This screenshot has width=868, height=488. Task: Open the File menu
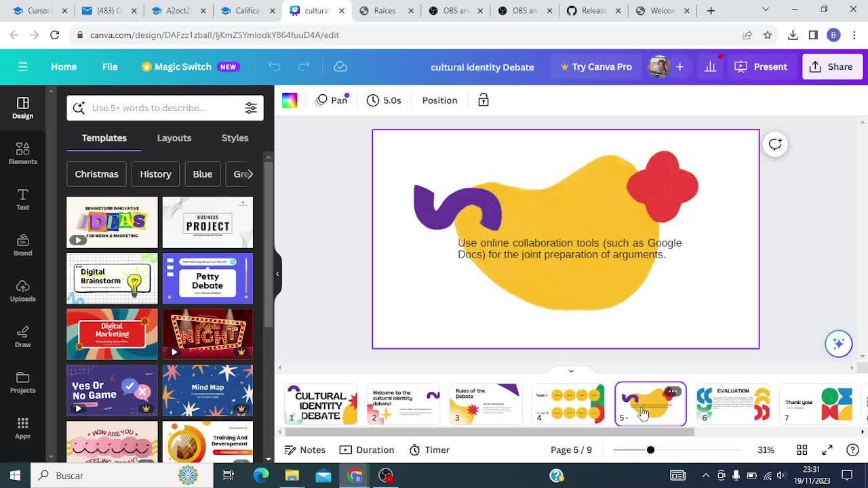click(x=110, y=66)
